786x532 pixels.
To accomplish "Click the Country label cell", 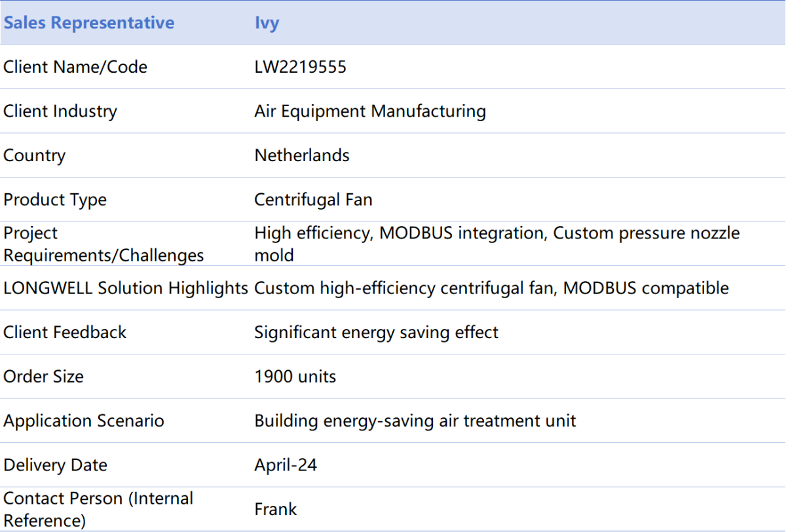I will [x=35, y=155].
